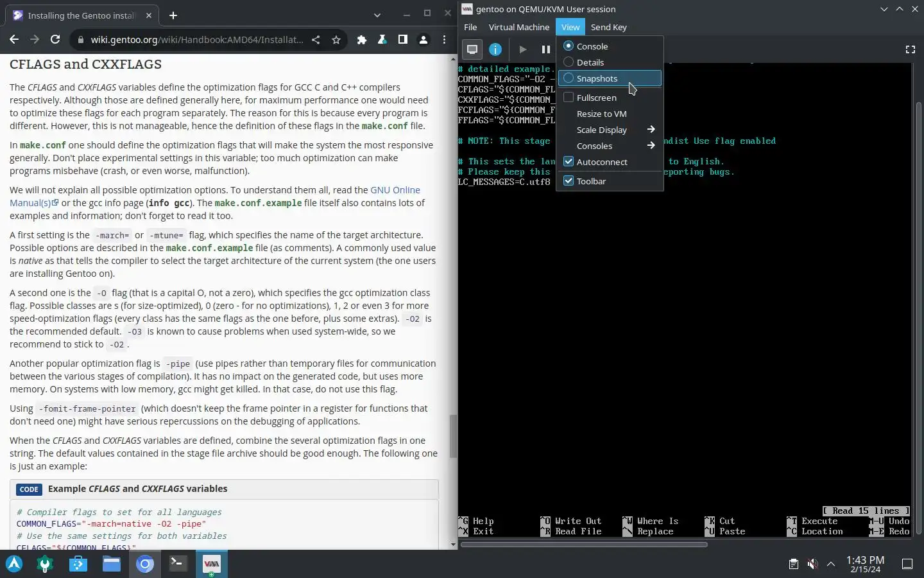Image resolution: width=924 pixels, height=578 pixels.
Task: Show the graphical console toolbar button
Action: click(x=472, y=49)
